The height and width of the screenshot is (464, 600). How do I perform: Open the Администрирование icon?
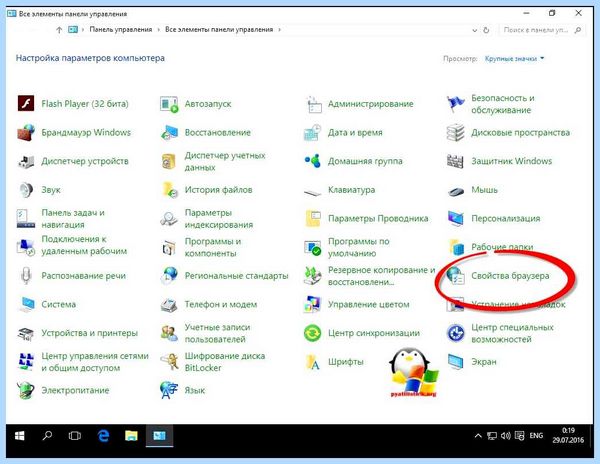pos(313,104)
